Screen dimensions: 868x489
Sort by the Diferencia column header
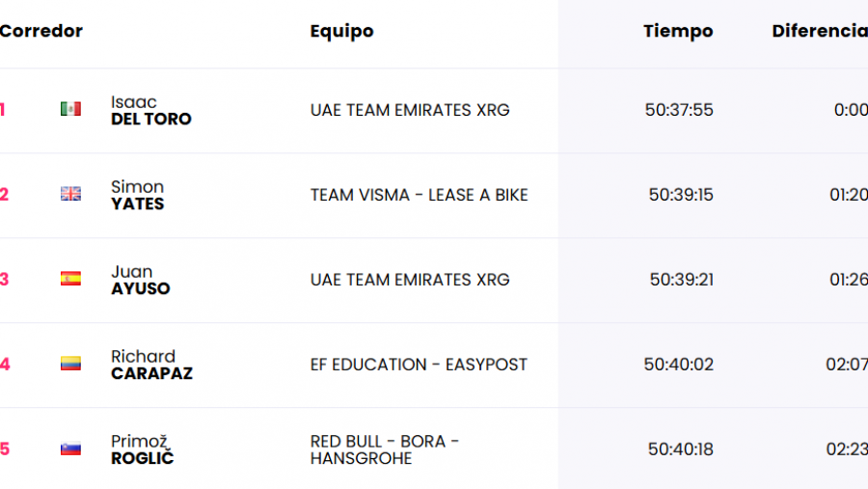tap(820, 31)
